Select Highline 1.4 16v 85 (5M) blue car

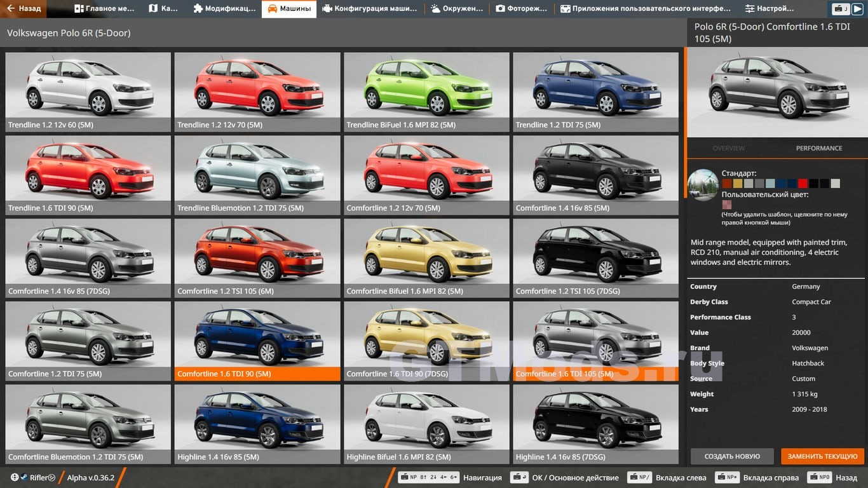pos(257,424)
